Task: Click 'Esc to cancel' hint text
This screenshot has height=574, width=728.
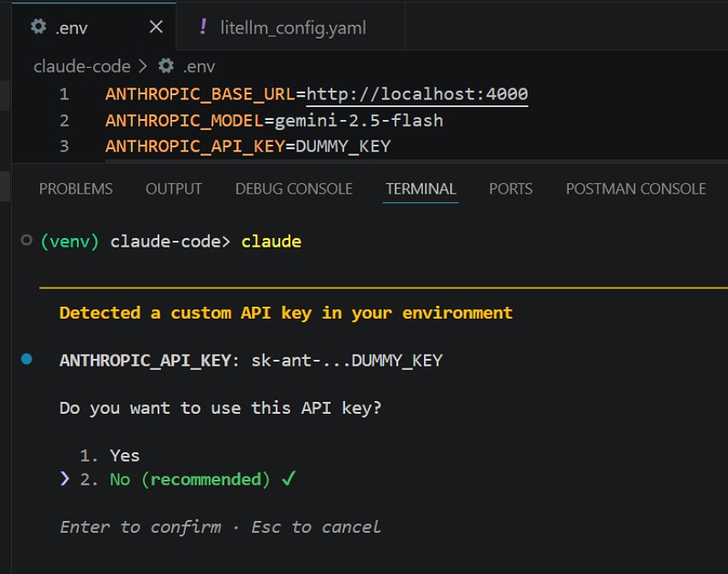Action: 316,527
